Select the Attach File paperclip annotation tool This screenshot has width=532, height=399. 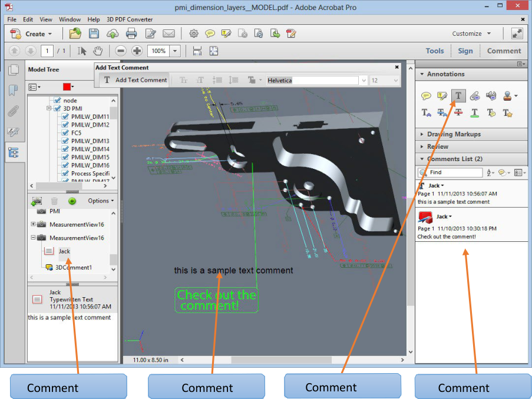click(x=475, y=96)
